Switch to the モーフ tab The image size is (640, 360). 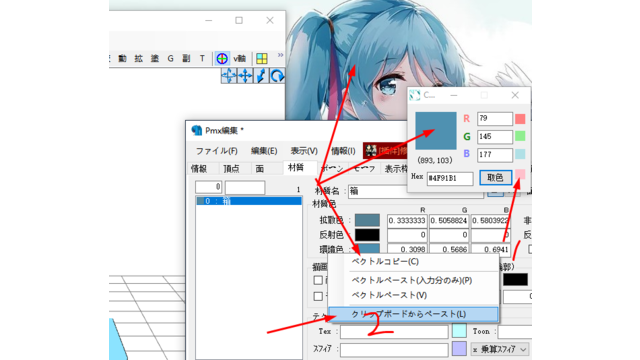pos(364,168)
